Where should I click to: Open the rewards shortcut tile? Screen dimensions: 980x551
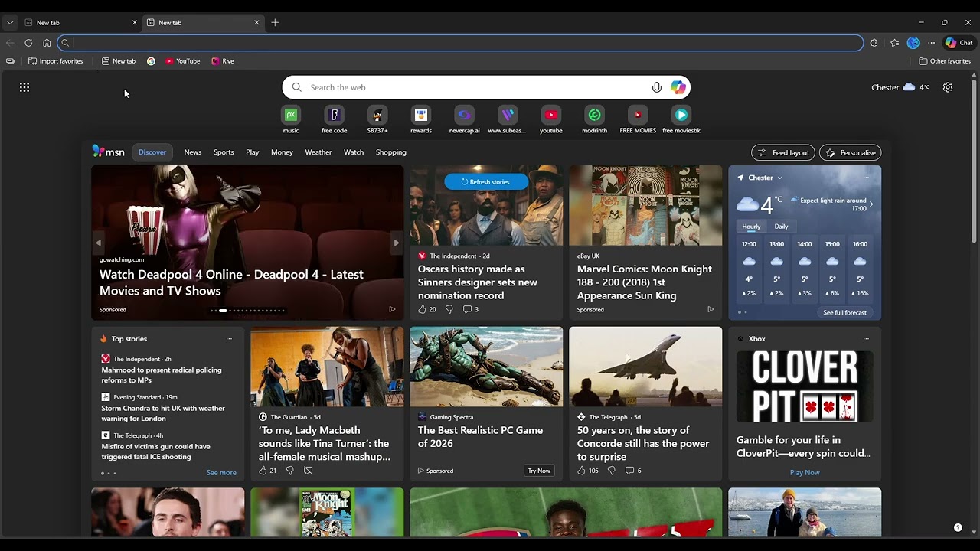coord(420,115)
